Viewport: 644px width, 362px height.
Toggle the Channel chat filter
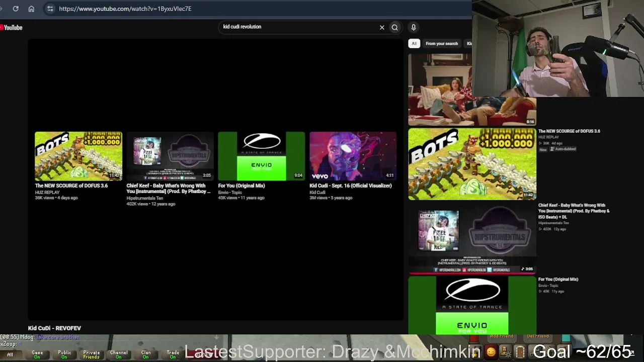[119, 354]
